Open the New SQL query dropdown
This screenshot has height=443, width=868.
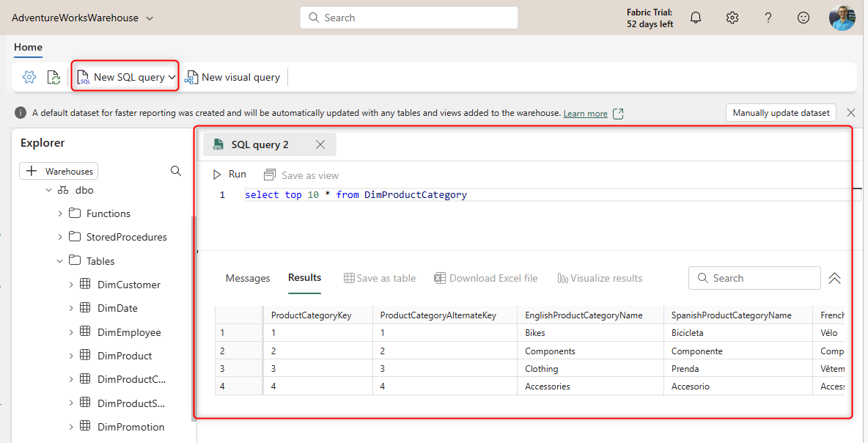pyautogui.click(x=172, y=77)
